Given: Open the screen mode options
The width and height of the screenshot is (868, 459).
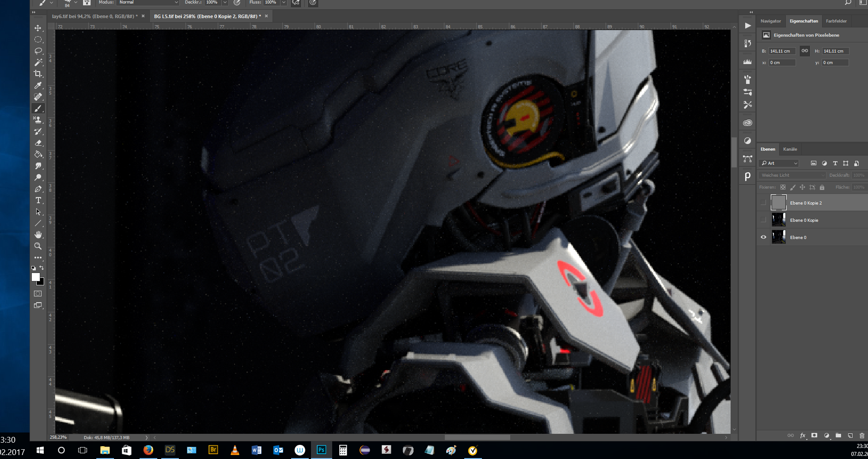Looking at the screenshot, I should (x=38, y=305).
